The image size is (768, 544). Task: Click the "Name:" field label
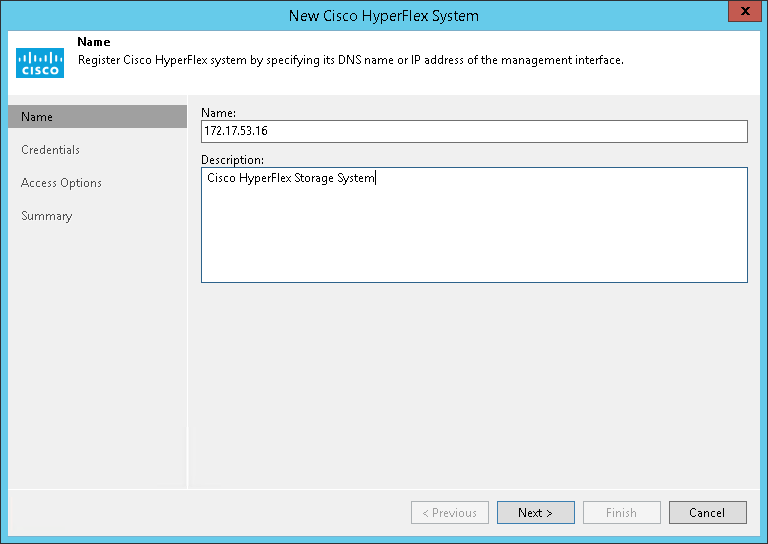219,113
